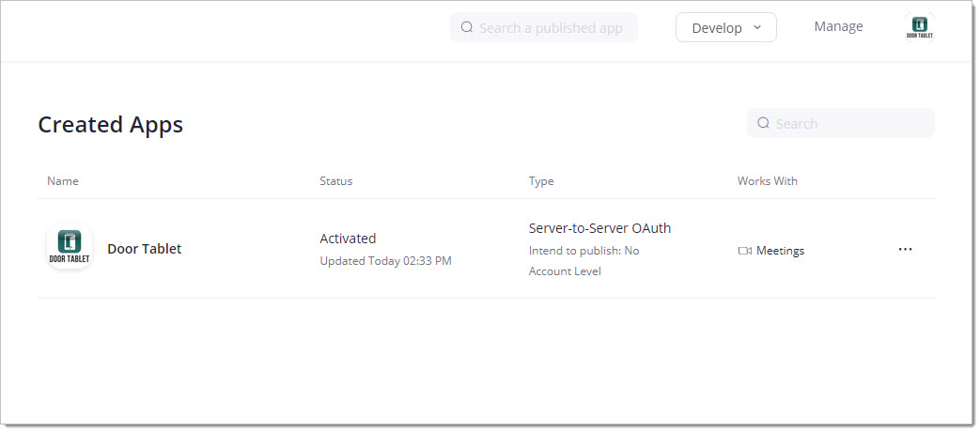Click the Name column header
Viewport: 980px width, 432px height.
coord(63,181)
